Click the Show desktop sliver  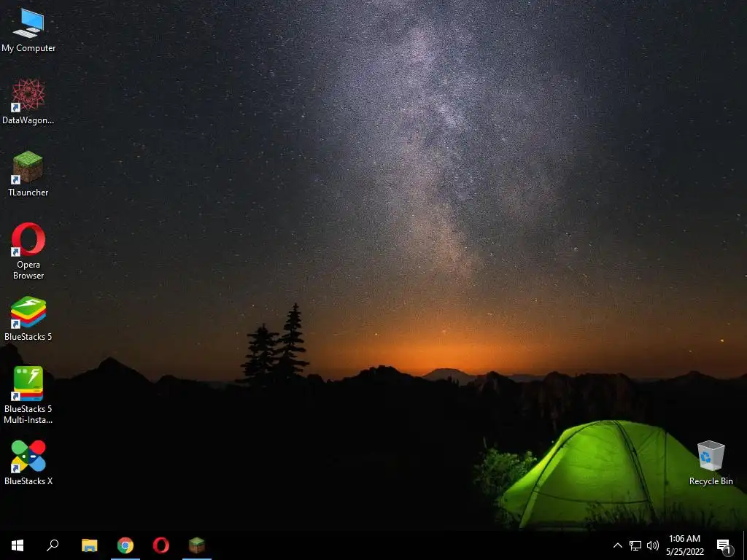[x=745, y=545]
